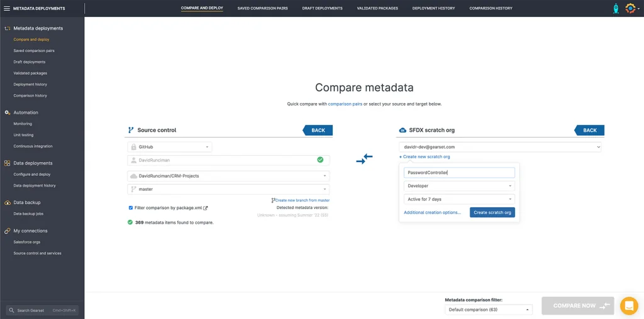Open Data backup jobs in sidebar
The height and width of the screenshot is (319, 644).
(x=28, y=214)
